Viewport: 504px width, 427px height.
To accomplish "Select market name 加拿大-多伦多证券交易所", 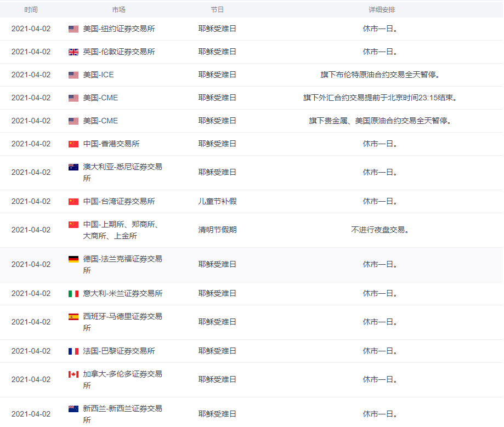I will coord(122,379).
